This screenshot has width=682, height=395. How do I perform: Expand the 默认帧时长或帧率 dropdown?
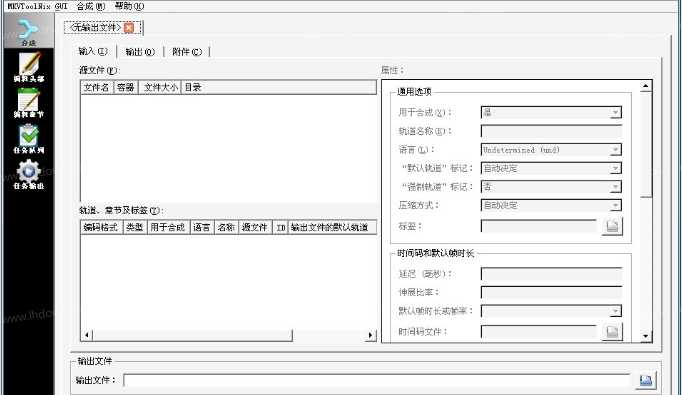pos(615,311)
